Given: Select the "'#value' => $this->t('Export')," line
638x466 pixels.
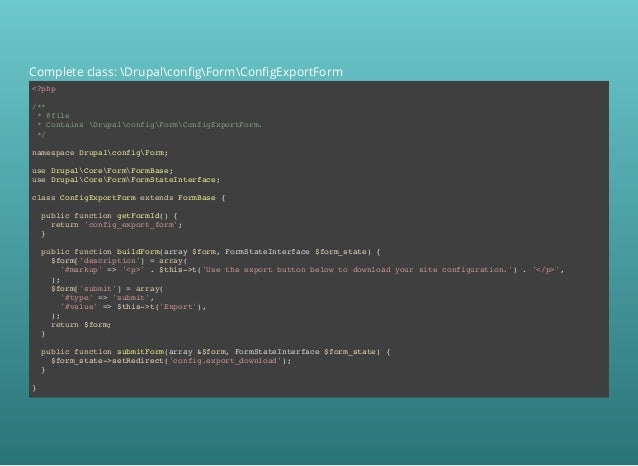Looking at the screenshot, I should pos(133,307).
